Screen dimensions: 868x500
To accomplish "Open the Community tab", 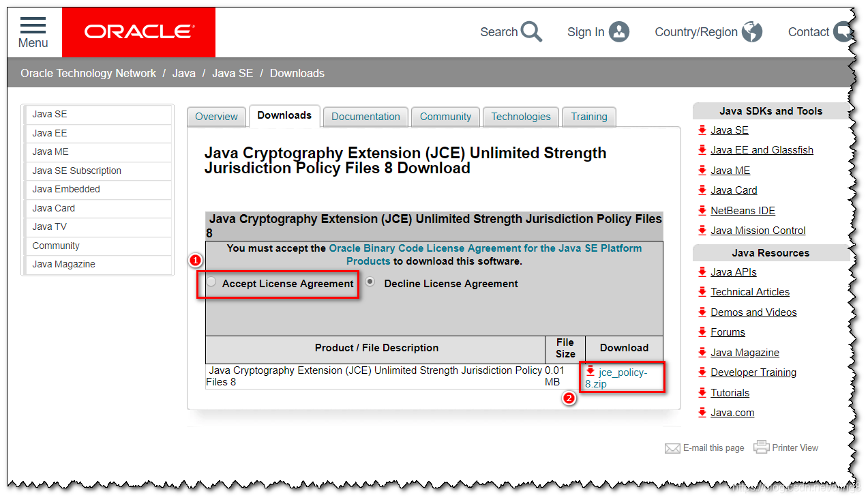I will (445, 117).
